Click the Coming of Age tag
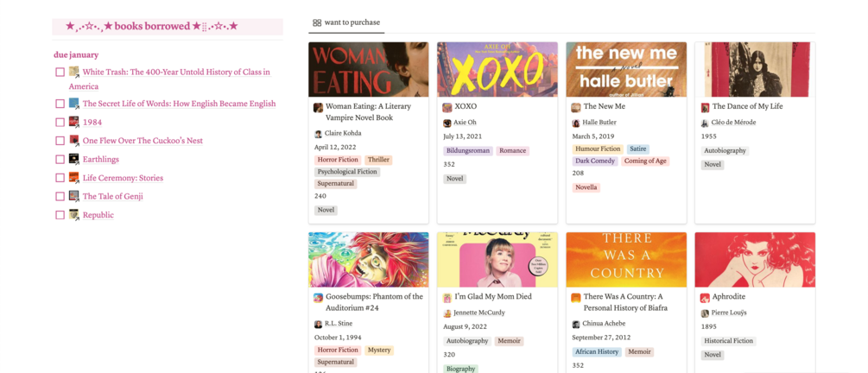 click(645, 161)
